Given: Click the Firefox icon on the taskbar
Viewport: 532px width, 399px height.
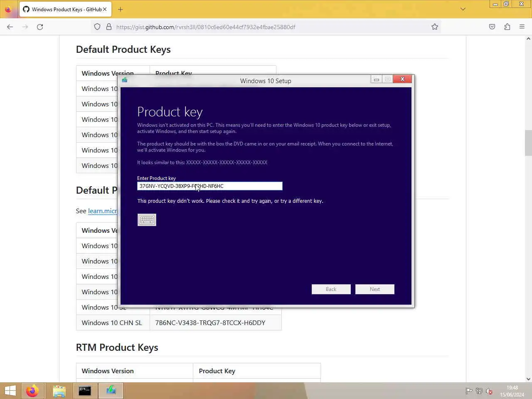Looking at the screenshot, I should [32, 391].
